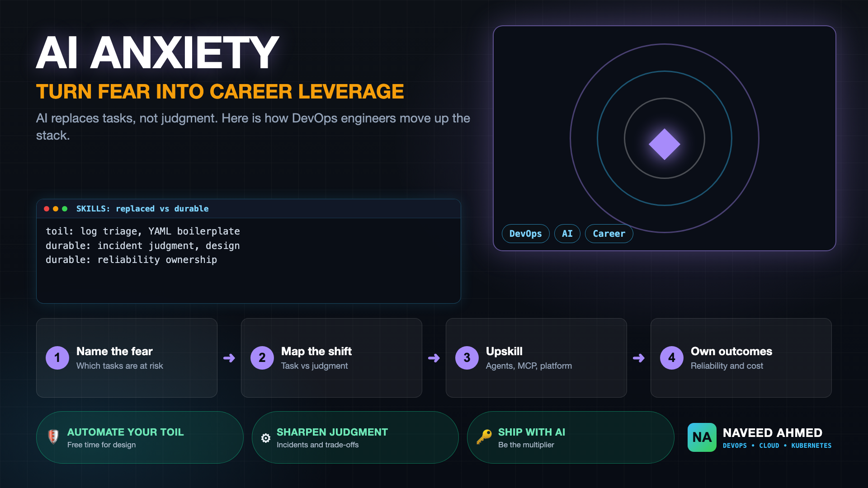Click the AI ANXIETY headline
This screenshot has height=488, width=868.
click(157, 53)
